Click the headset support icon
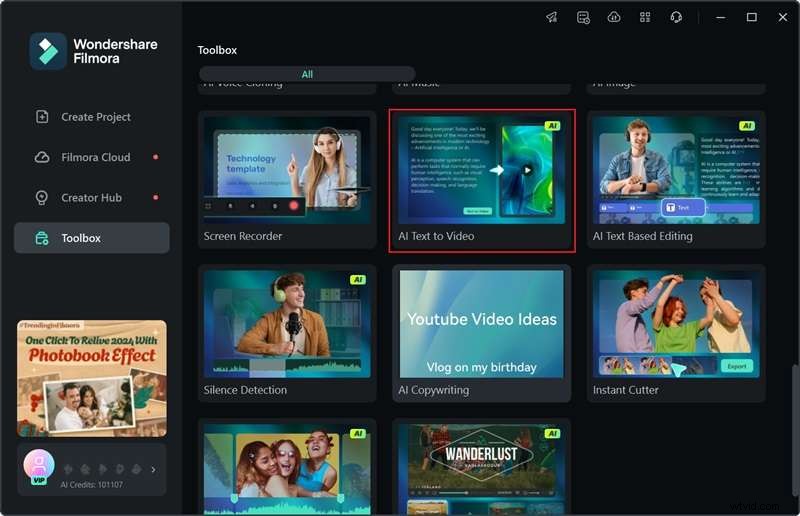The image size is (800, 516). click(x=676, y=17)
